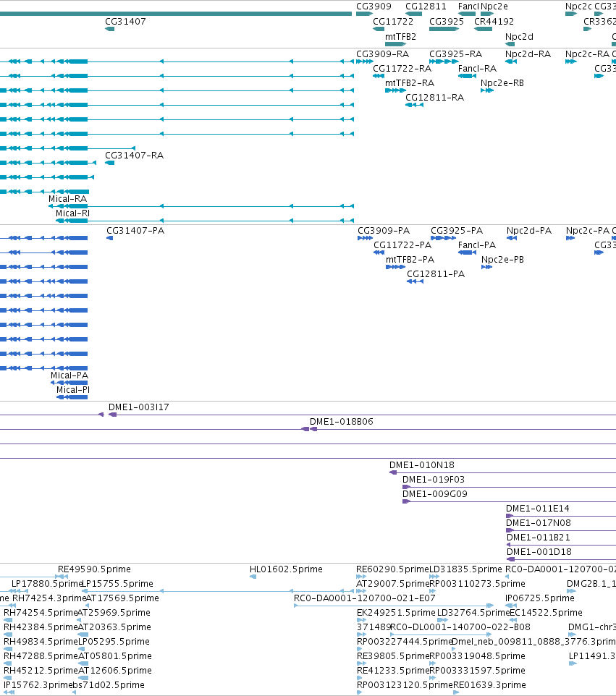The height and width of the screenshot is (696, 616).
Task: Click the RP003331597.5prime EST label
Action: (x=478, y=671)
